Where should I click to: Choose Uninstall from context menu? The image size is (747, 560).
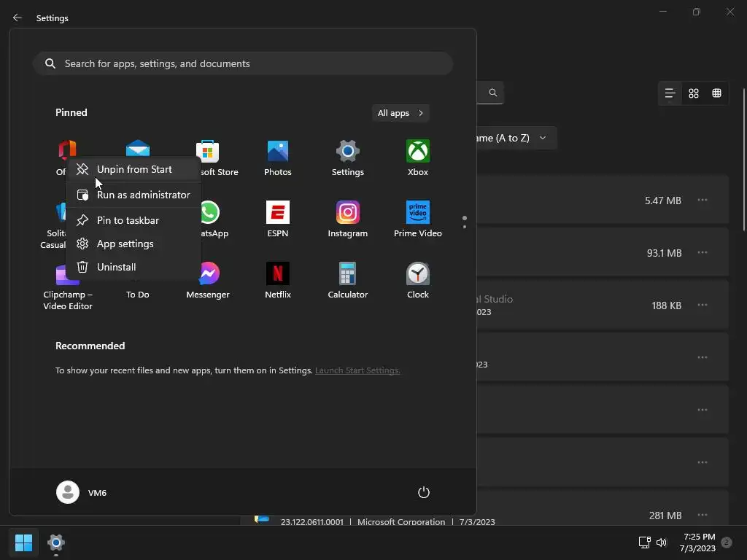[133, 267]
